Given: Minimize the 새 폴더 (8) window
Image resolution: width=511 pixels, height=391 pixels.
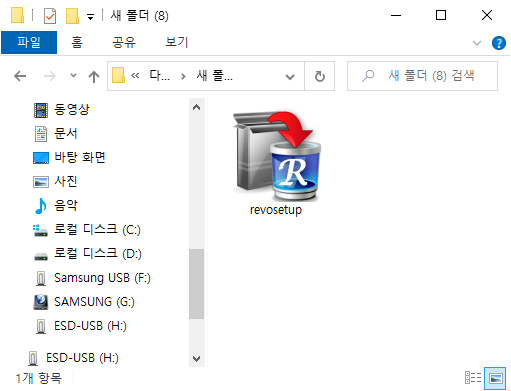Looking at the screenshot, I should point(396,15).
